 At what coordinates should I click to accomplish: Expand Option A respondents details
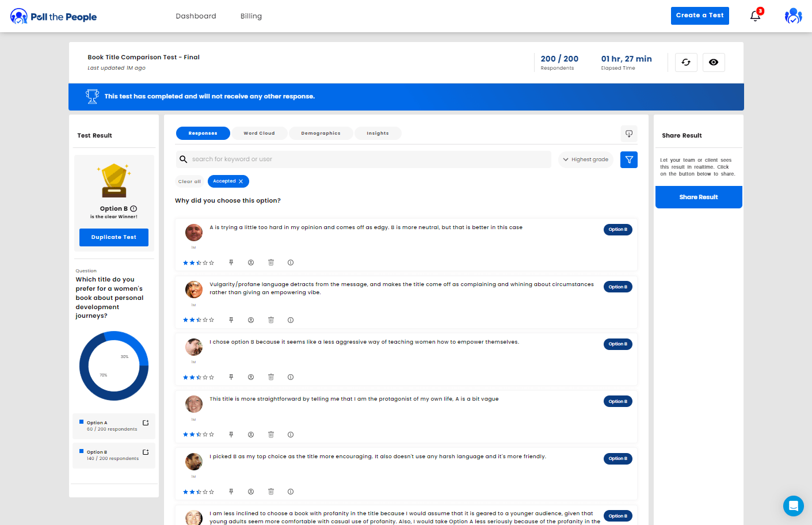146,423
